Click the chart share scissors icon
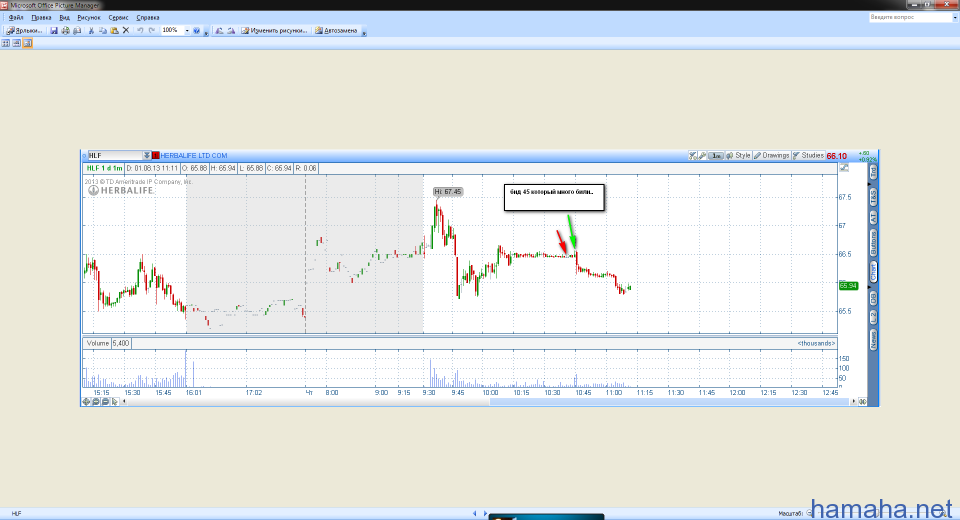The height and width of the screenshot is (520, 960). [x=692, y=156]
